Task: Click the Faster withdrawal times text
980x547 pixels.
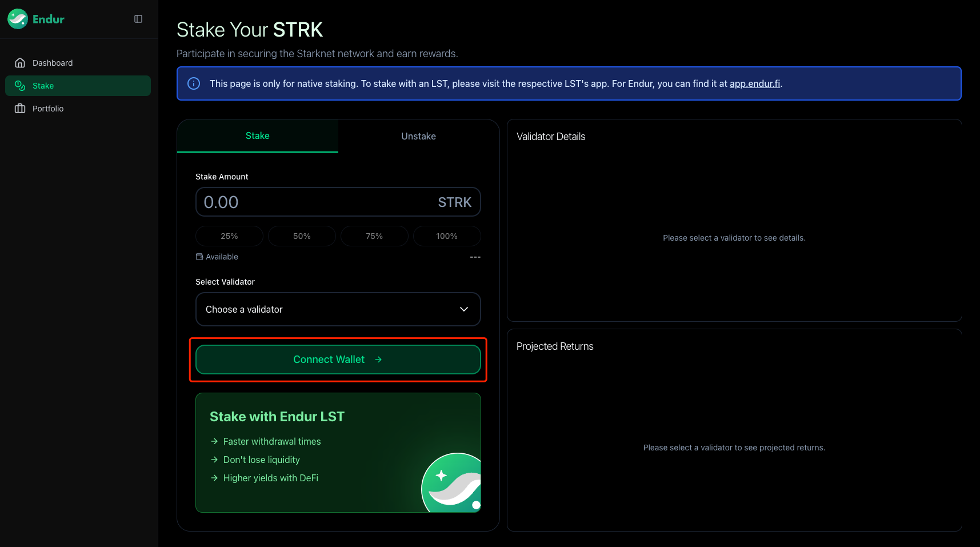Action: click(272, 441)
